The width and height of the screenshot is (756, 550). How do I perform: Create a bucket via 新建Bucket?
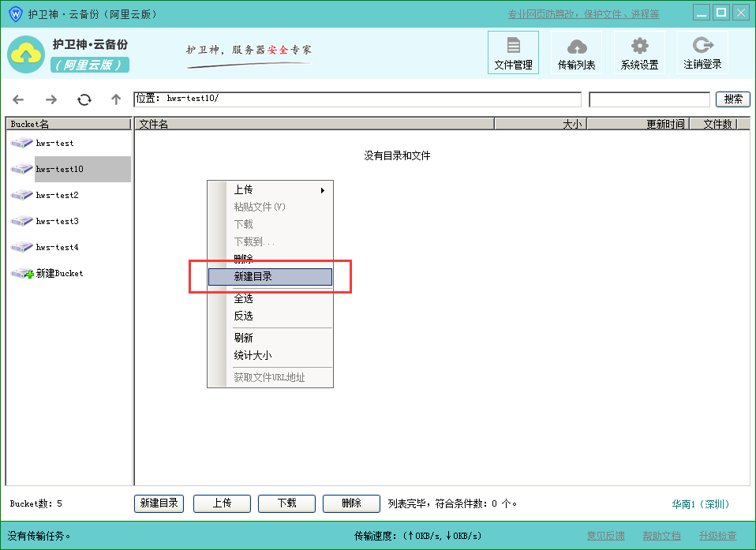[x=58, y=273]
